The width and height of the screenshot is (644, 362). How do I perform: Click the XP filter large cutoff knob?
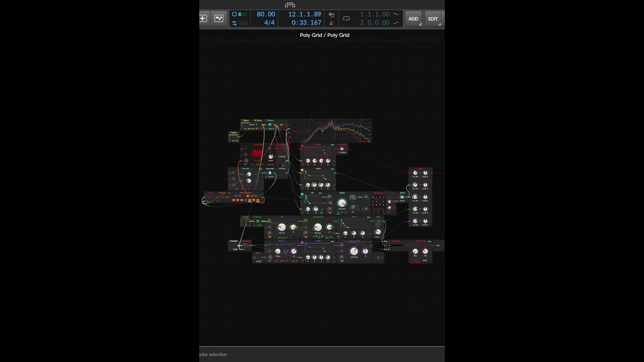282,227
